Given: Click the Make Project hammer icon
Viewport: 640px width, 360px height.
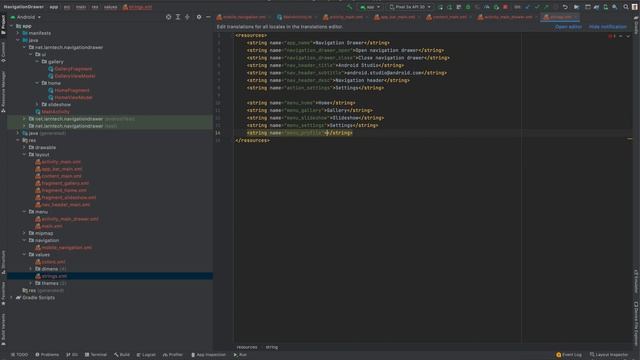Looking at the screenshot, I should tap(349, 7).
